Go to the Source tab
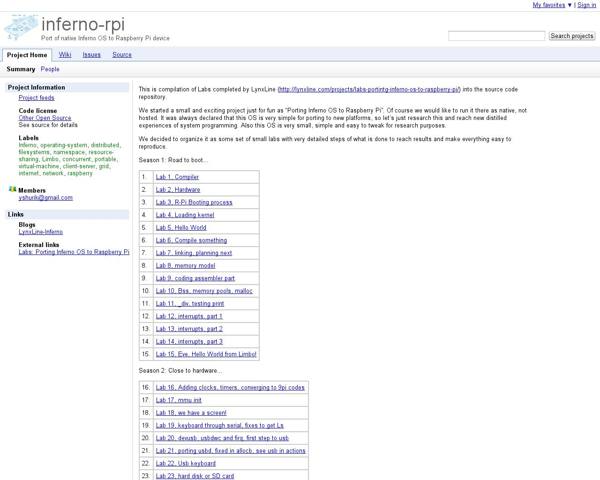 (122, 55)
